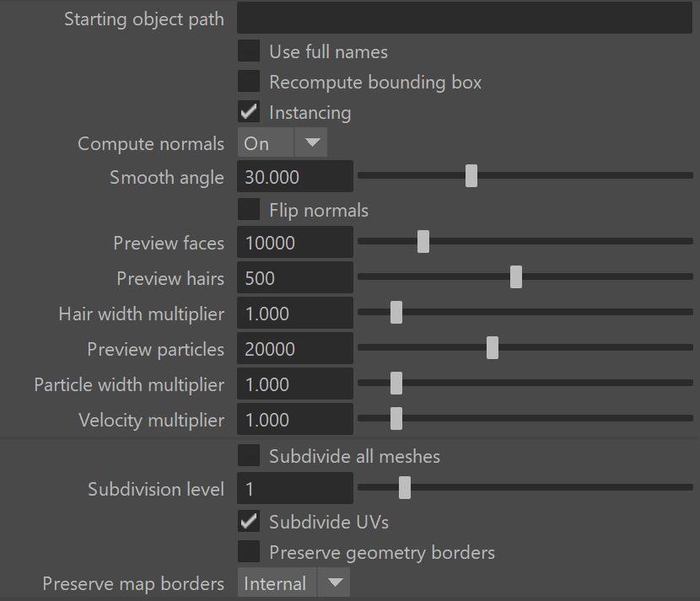This screenshot has width=700, height=601.
Task: Click the Velocity multiplier value field
Action: coord(295,420)
